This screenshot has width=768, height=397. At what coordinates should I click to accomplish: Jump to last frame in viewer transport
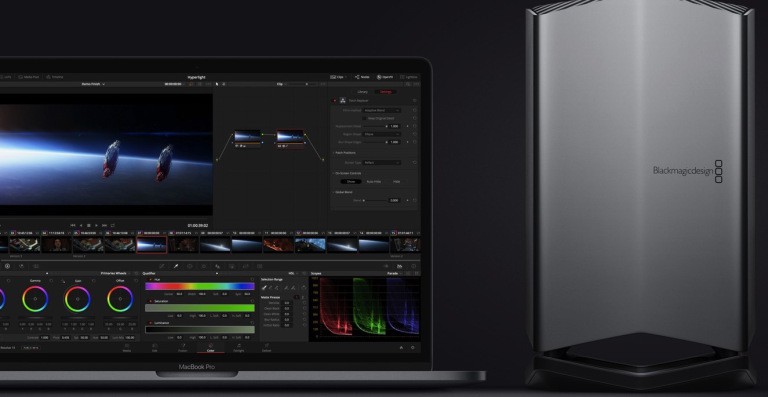click(104, 225)
